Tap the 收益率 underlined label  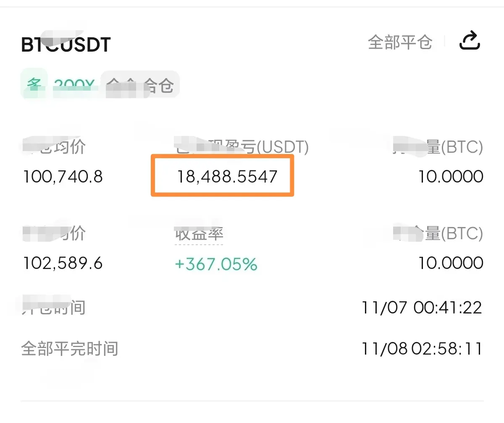pyautogui.click(x=199, y=234)
